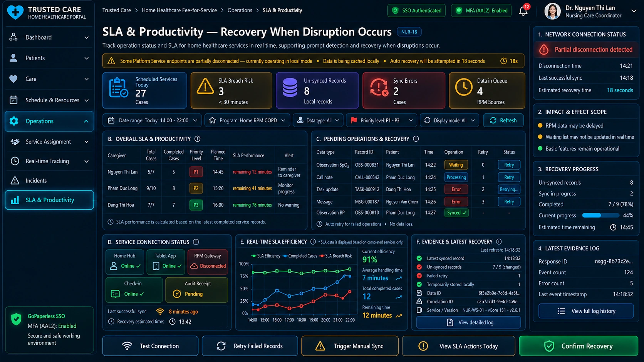Click the SLA Breach Risk warning icon

(205, 86)
